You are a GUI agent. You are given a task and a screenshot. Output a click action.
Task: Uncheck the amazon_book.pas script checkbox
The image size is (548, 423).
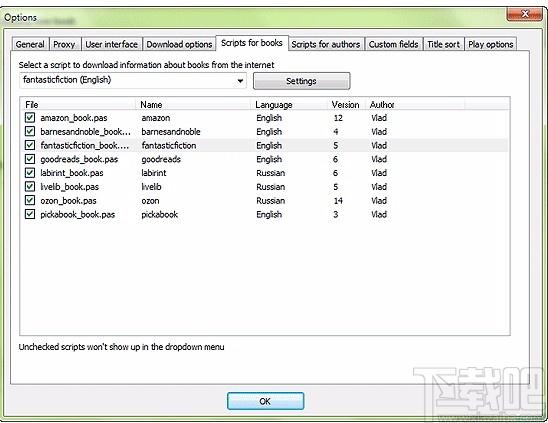click(x=30, y=117)
